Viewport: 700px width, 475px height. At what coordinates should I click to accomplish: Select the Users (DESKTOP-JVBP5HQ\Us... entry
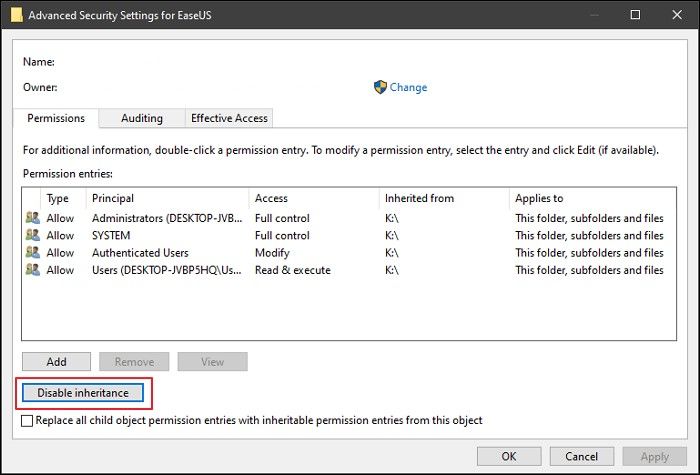[x=167, y=270]
